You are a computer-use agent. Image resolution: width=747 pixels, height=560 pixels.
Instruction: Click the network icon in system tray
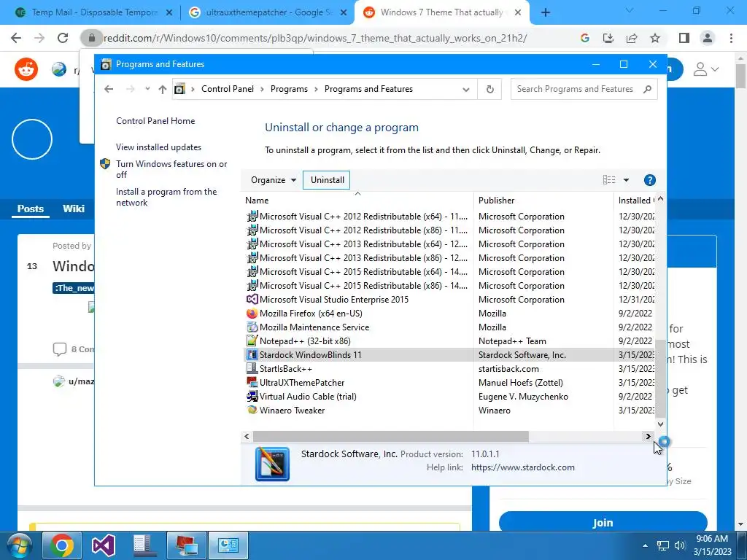[662, 545]
